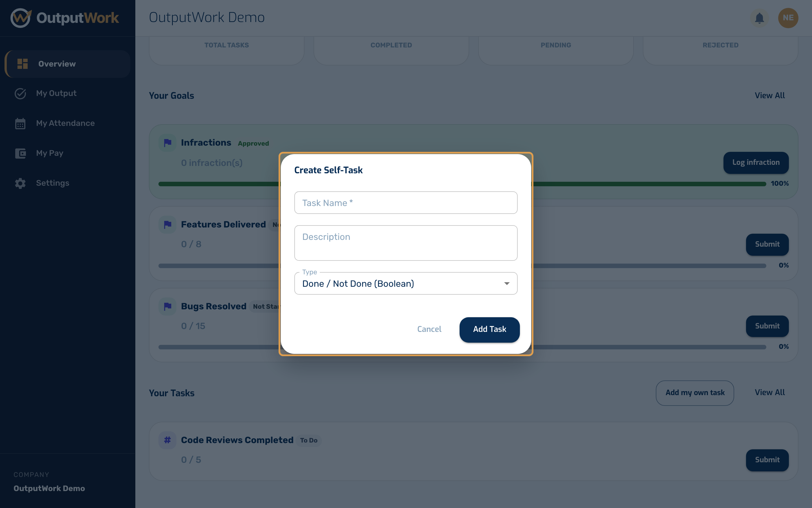Focus the Task Name input field
Image resolution: width=812 pixels, height=508 pixels.
[x=406, y=203]
